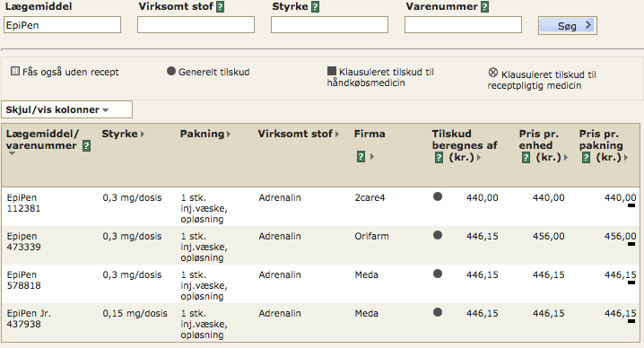
Task: Focus the empty Varenummer input field
Action: coord(463,24)
